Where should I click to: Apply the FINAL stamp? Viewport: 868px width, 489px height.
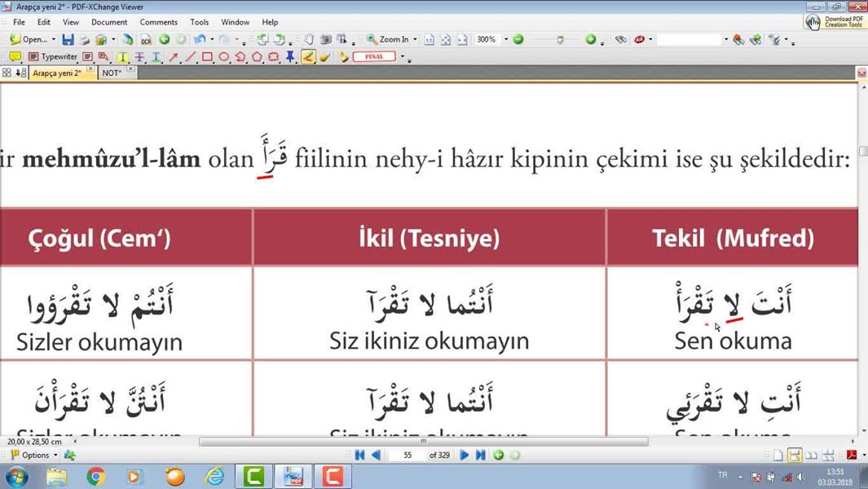[373, 56]
